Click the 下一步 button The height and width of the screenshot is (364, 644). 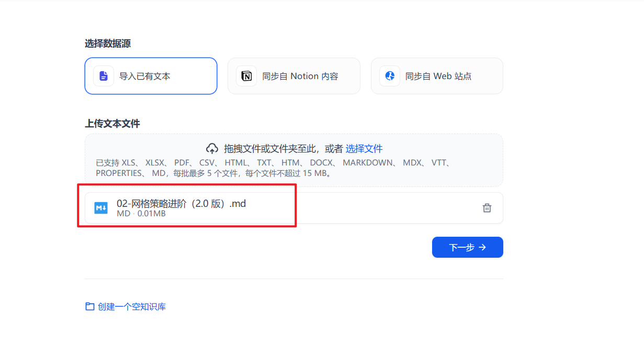coord(467,247)
